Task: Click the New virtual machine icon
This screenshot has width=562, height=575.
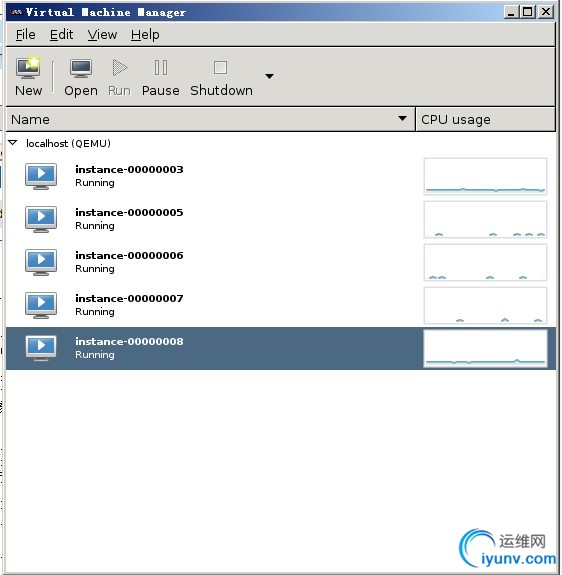Action: pyautogui.click(x=28, y=68)
